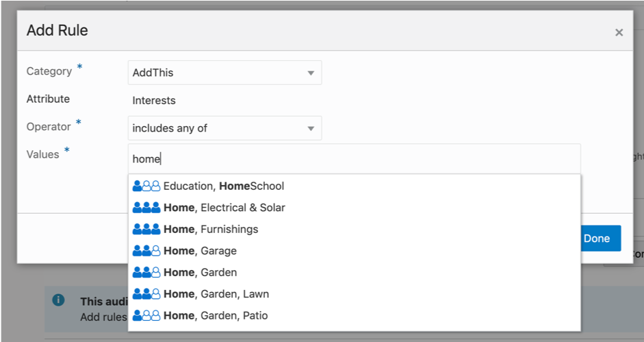Click audience size icon beside Home, Garden, Lawn
Screen dimensions: 644x342
click(x=146, y=294)
